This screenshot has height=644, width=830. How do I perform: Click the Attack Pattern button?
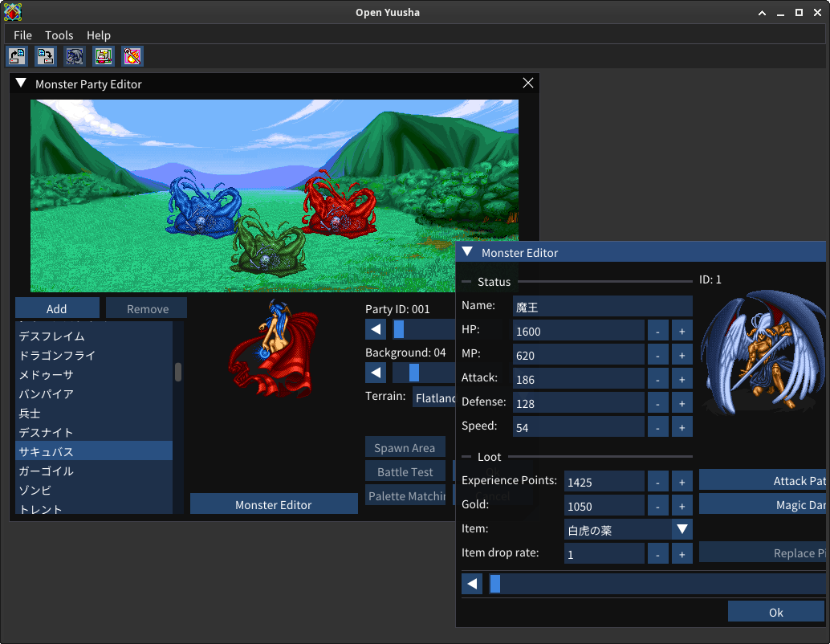pyautogui.click(x=763, y=480)
